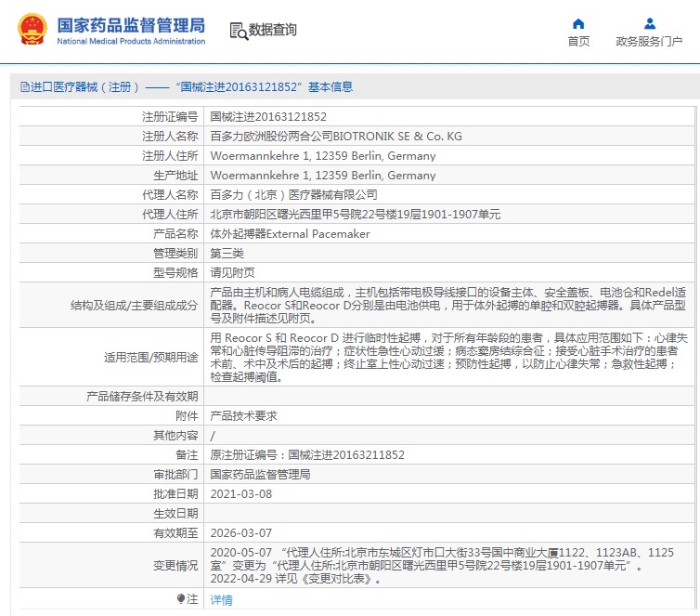This screenshot has width=700, height=616.
Task: Open the 政务服务门户 navigation item
Action: coord(649,41)
